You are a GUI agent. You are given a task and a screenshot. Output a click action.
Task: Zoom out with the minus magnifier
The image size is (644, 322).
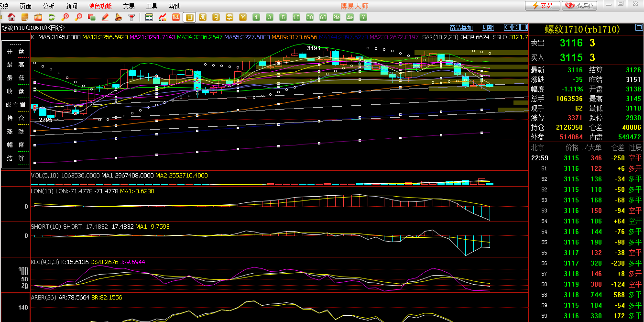tap(79, 17)
